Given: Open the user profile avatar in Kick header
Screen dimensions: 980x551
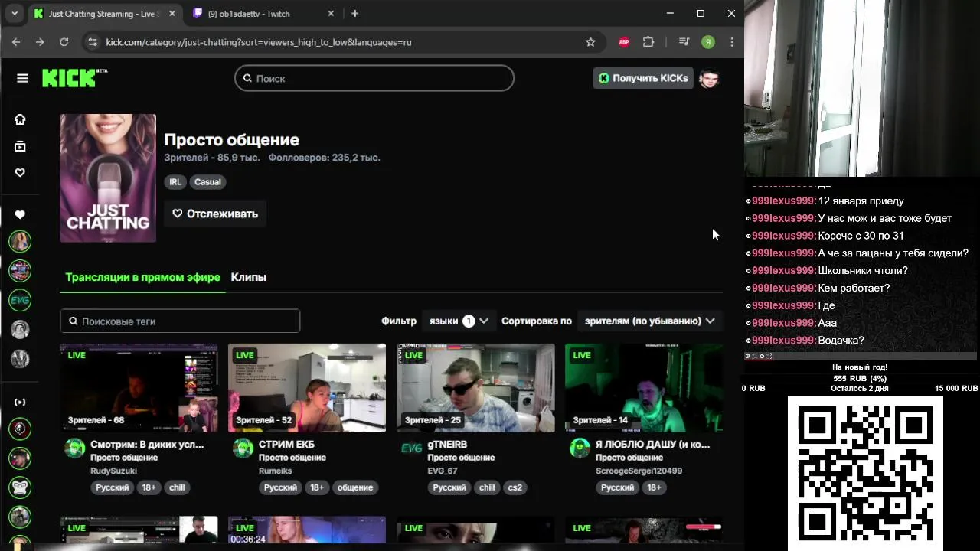Looking at the screenshot, I should 709,78.
